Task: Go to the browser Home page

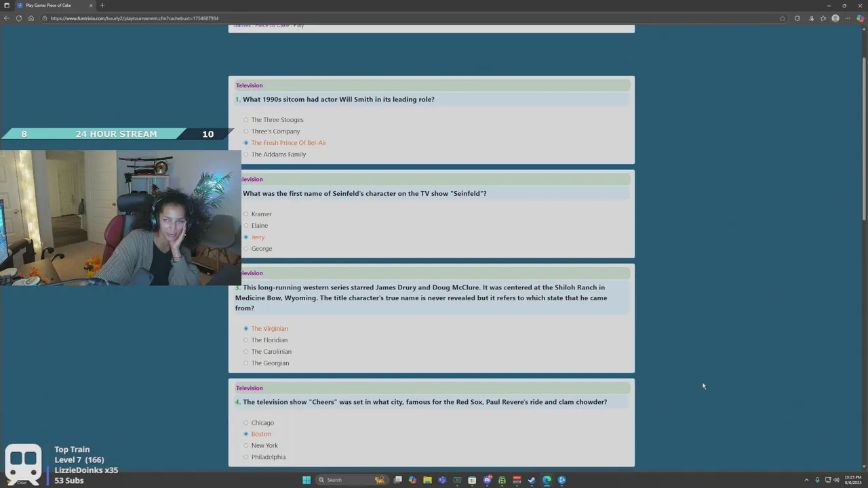Action: pyautogui.click(x=31, y=18)
